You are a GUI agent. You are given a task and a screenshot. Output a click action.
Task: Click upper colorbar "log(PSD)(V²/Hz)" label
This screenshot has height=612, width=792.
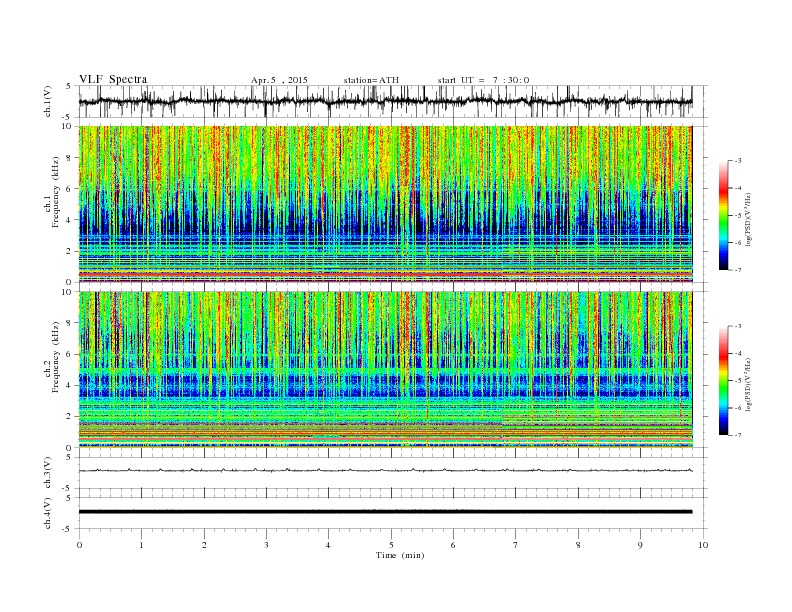coord(749,219)
